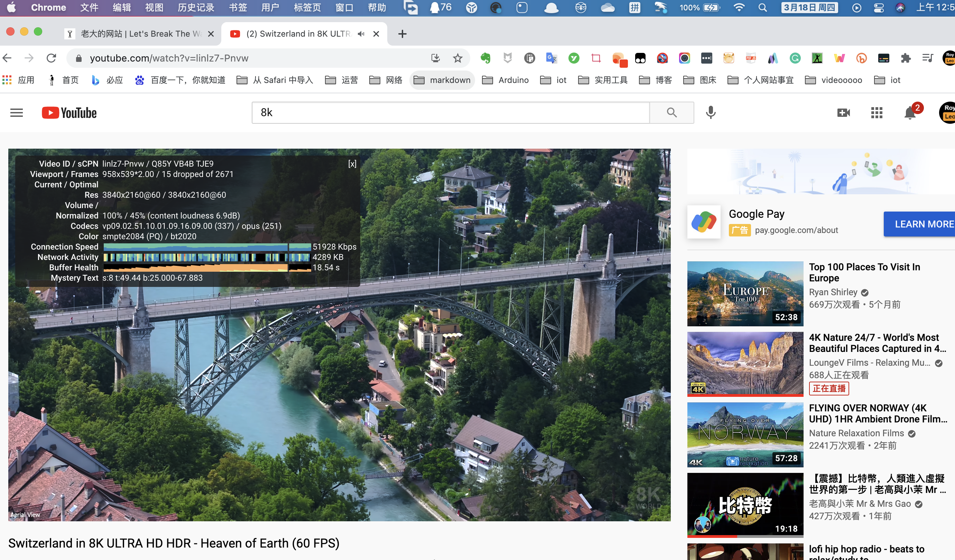Open the Apple menu

click(x=11, y=8)
